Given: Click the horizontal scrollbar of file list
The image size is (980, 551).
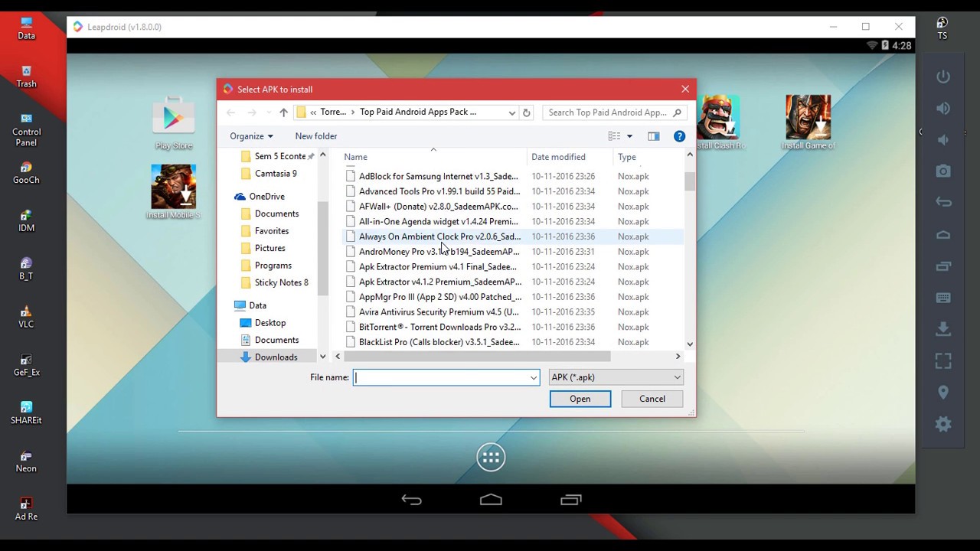Looking at the screenshot, I should [478, 357].
